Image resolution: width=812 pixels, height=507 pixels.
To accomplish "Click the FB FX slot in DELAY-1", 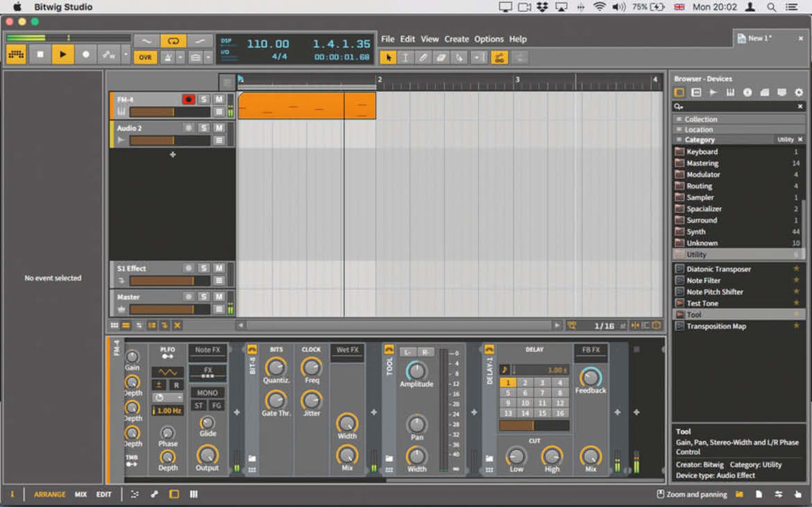I will [591, 350].
